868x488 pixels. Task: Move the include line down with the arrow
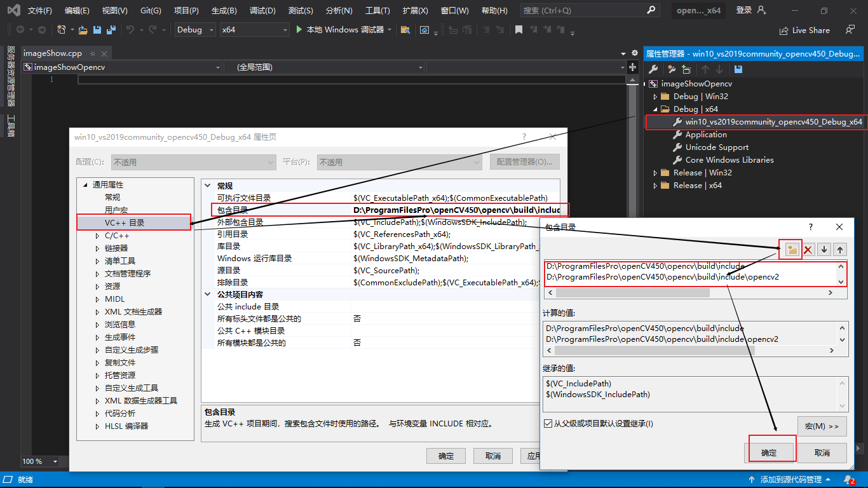click(x=824, y=250)
